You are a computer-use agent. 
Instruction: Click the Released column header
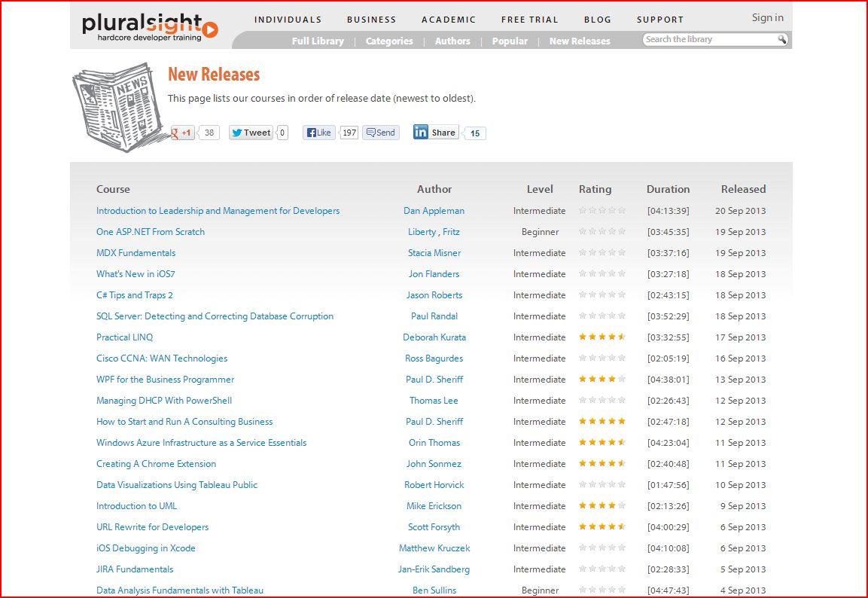point(743,189)
